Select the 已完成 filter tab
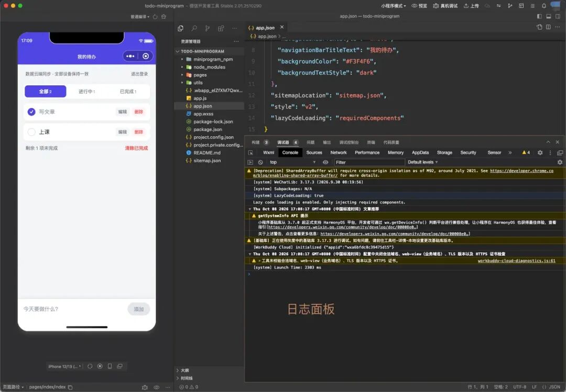Image resolution: width=566 pixels, height=392 pixels. [128, 92]
